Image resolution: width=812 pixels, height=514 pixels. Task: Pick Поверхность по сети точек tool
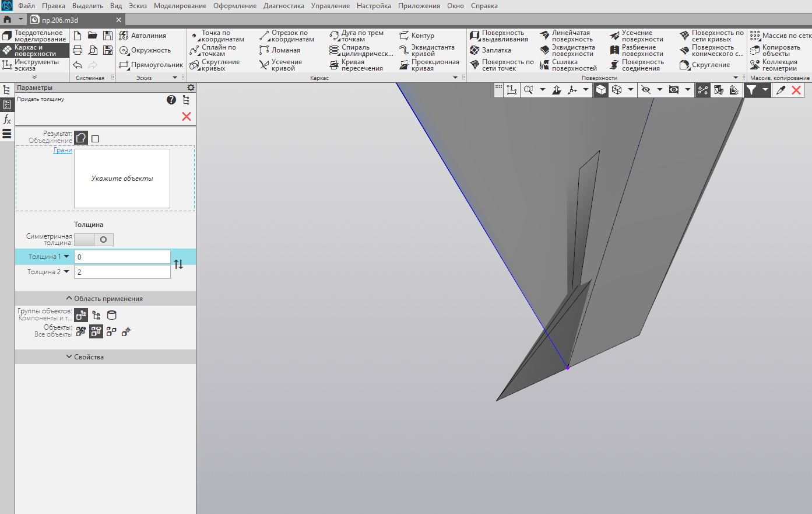502,65
